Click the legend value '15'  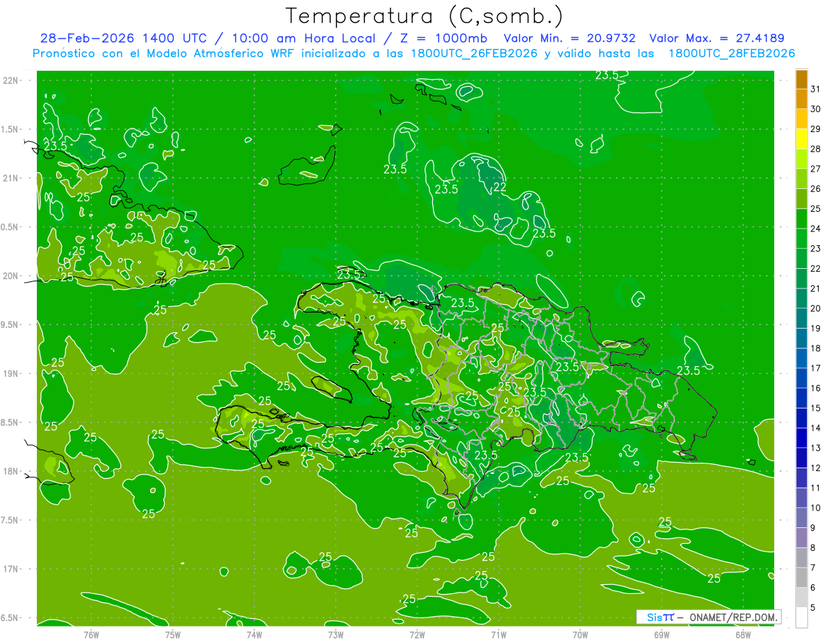click(816, 408)
